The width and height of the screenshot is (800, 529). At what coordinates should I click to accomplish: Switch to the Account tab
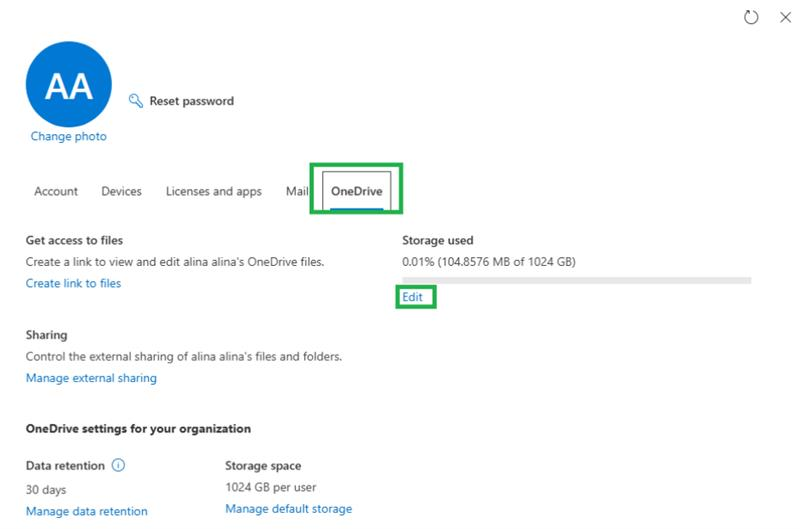56,191
